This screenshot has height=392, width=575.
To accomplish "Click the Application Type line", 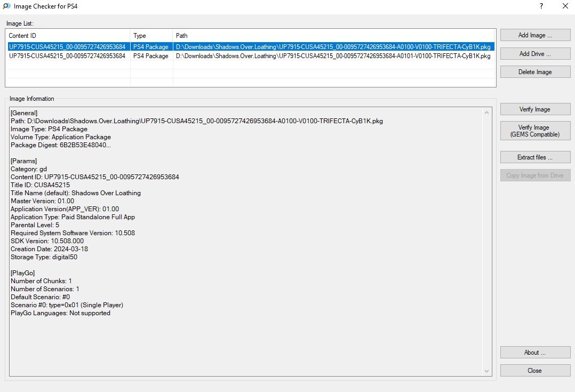I will (x=73, y=217).
